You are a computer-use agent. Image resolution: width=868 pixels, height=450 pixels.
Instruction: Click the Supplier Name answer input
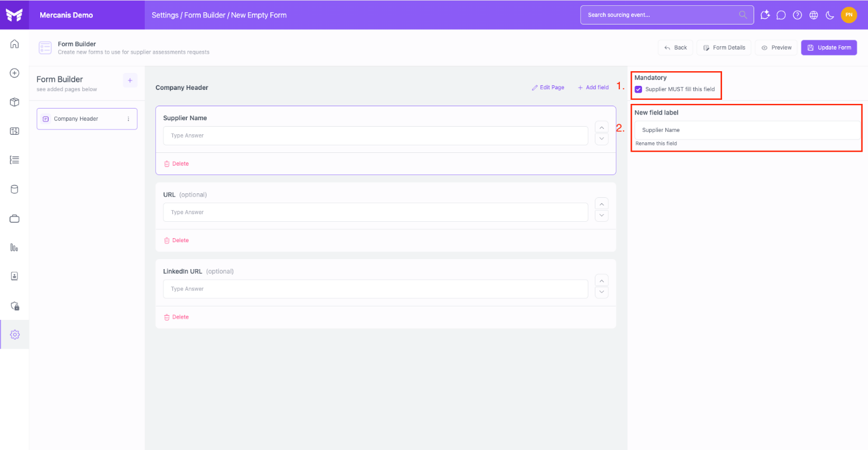[x=375, y=135]
